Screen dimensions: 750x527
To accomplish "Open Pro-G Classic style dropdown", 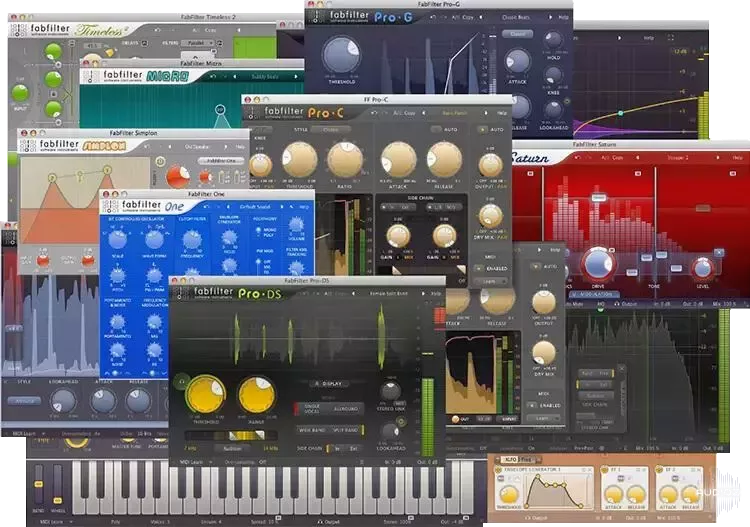I will coord(518,34).
